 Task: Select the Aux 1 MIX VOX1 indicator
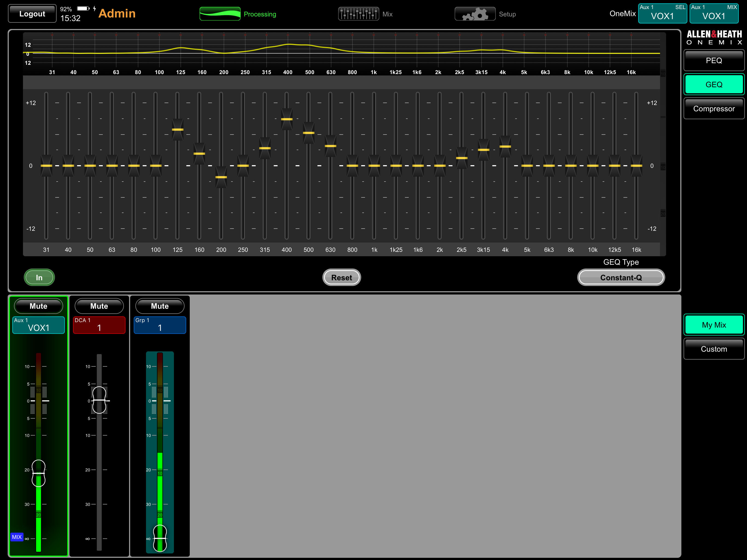(714, 13)
